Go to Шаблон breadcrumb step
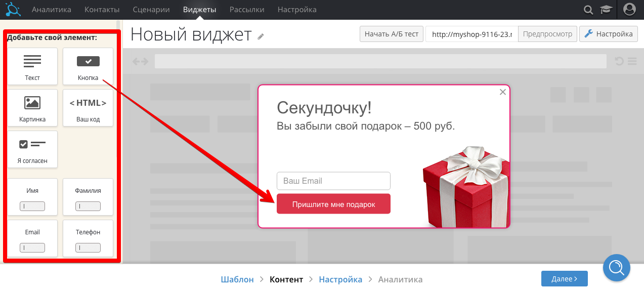 click(237, 279)
